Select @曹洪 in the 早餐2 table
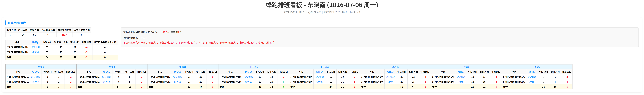Viewport: 644px width, 95px height. click(107, 82)
